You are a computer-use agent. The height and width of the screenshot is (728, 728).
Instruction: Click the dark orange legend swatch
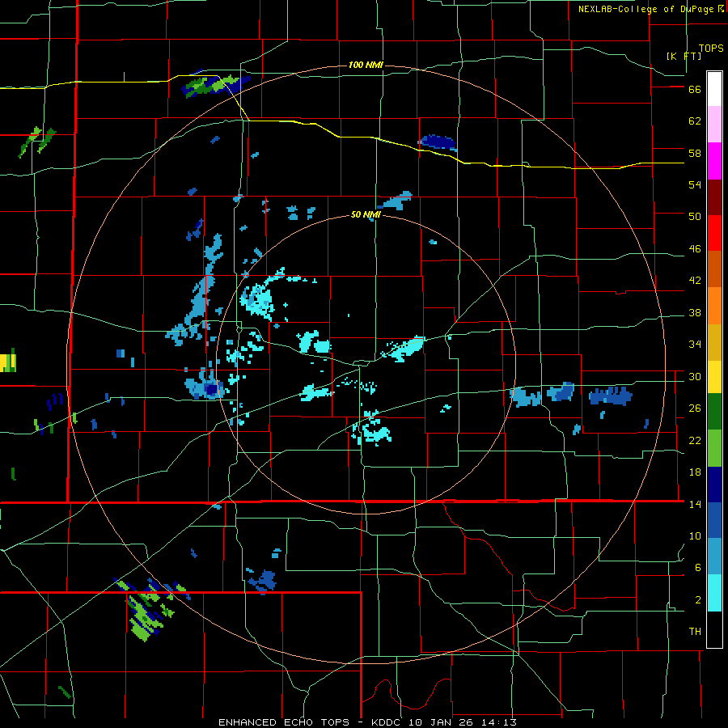(x=714, y=269)
